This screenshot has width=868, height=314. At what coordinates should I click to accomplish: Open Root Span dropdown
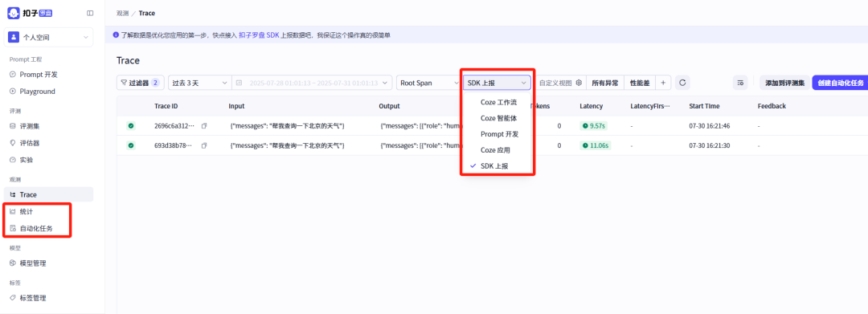tap(428, 83)
